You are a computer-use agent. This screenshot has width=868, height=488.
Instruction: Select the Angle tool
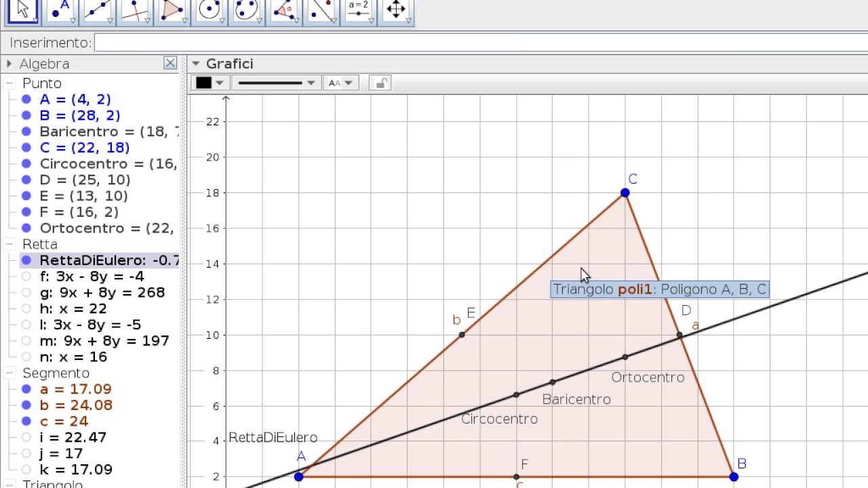[x=283, y=9]
